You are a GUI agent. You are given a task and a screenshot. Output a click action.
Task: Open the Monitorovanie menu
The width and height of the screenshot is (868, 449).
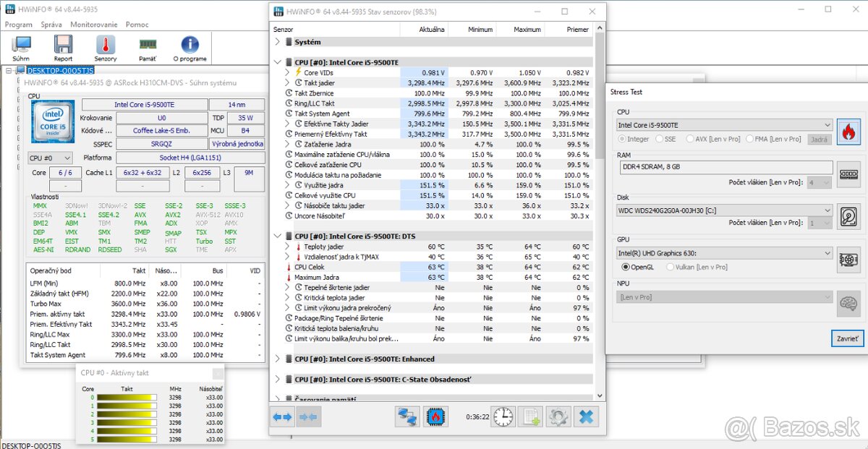click(94, 24)
